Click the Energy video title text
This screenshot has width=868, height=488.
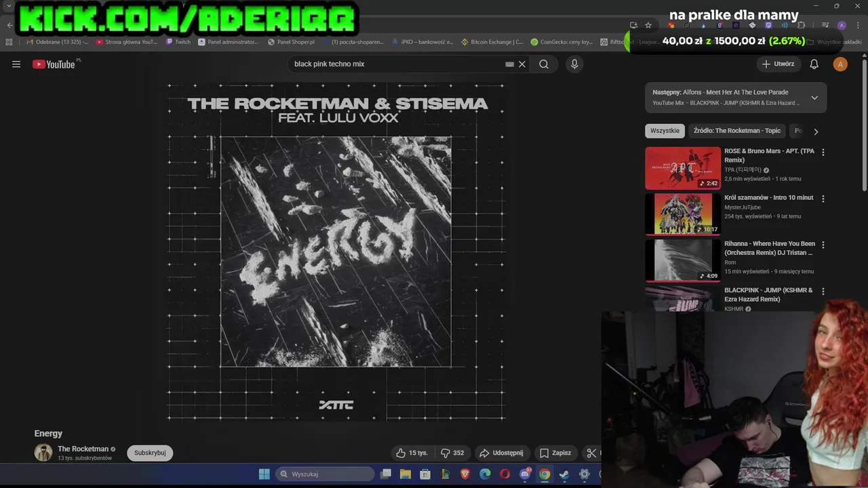tap(48, 434)
